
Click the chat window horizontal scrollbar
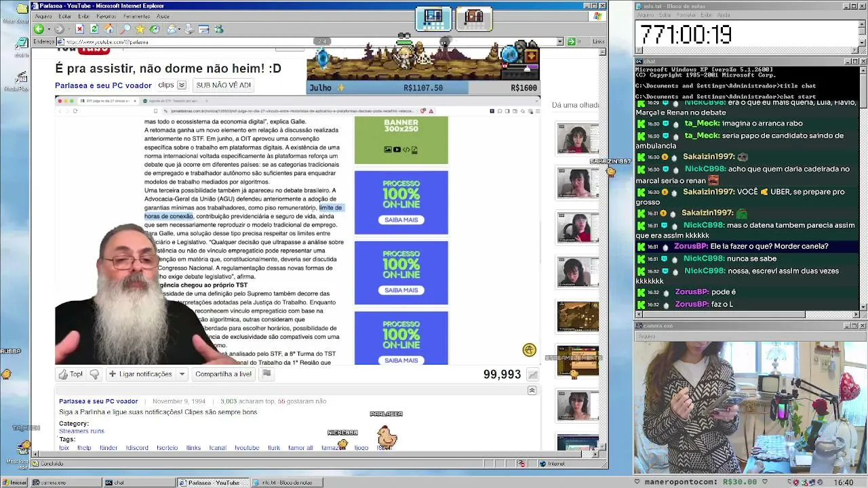coord(747,314)
